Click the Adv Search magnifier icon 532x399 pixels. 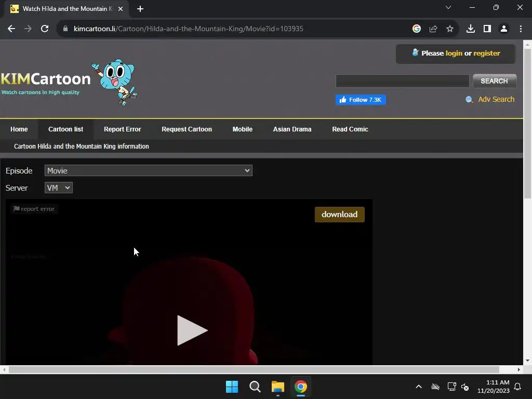click(x=469, y=99)
